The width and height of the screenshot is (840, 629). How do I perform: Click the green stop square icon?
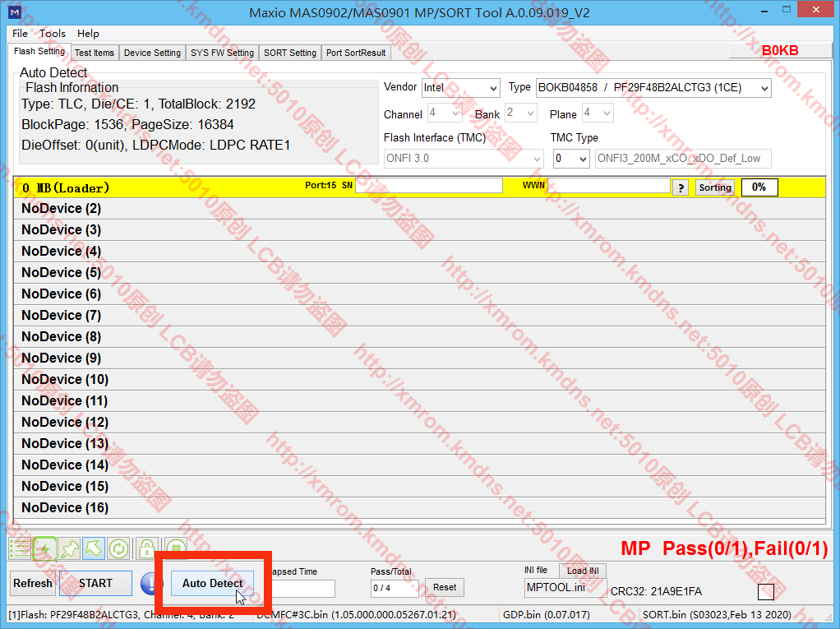click(x=175, y=548)
